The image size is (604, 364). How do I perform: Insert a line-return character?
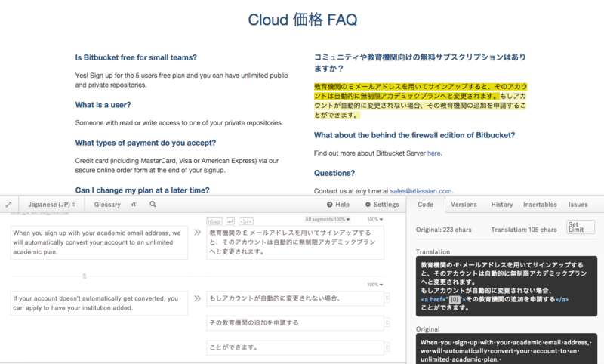coord(230,221)
